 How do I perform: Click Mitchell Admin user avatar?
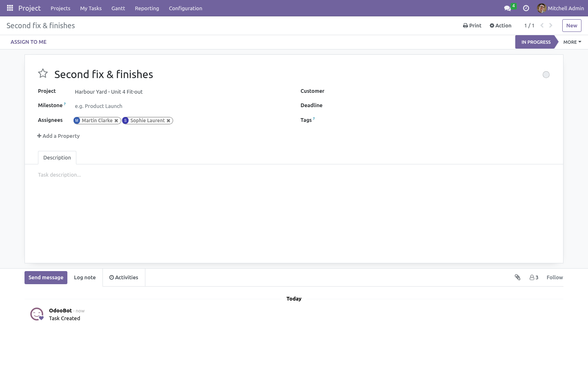541,8
